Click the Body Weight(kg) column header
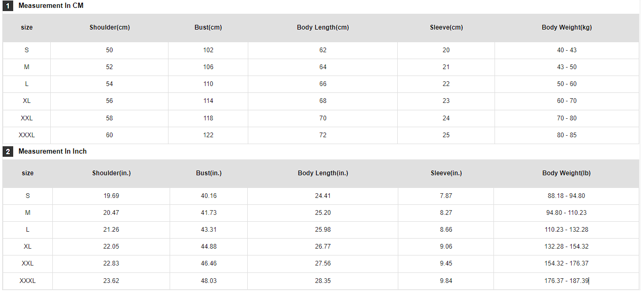The height and width of the screenshot is (293, 644). pos(566,27)
